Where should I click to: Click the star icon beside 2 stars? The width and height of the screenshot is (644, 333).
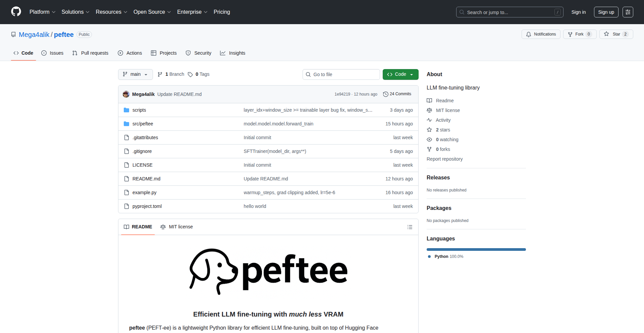[429, 130]
